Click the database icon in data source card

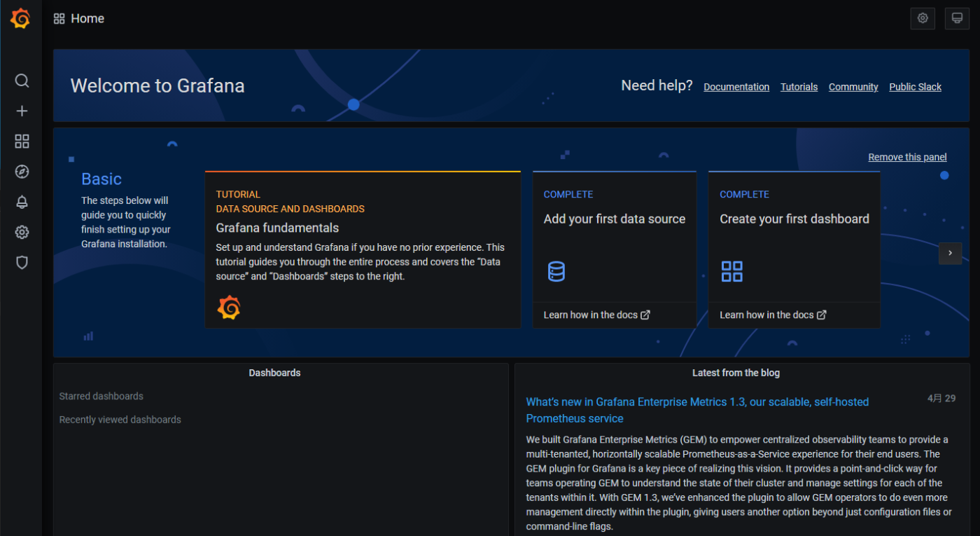coord(556,271)
